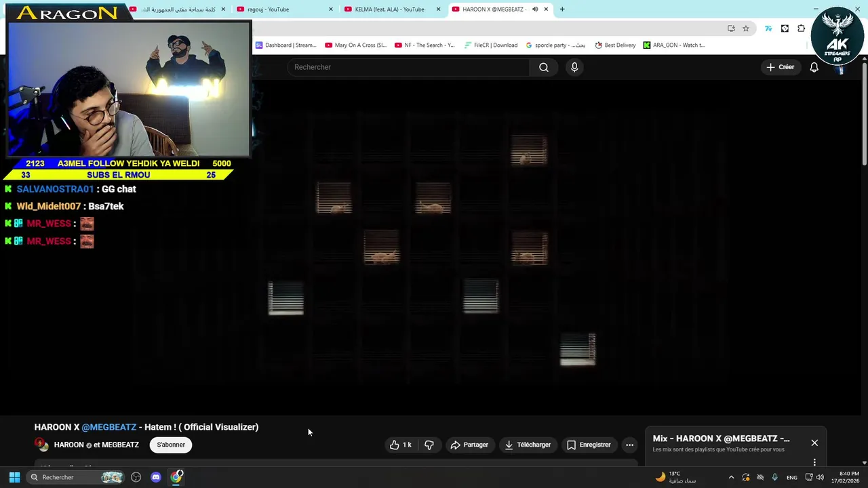Image resolution: width=868 pixels, height=488 pixels.
Task: Click SALVANOSTRA01 chat username
Action: (x=55, y=189)
